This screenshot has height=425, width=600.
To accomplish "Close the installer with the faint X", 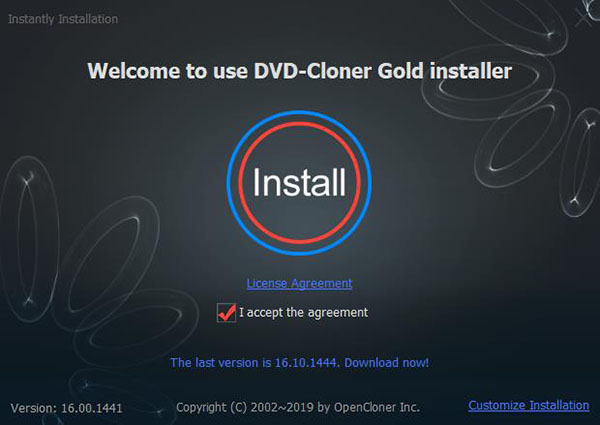I will (584, 17).
